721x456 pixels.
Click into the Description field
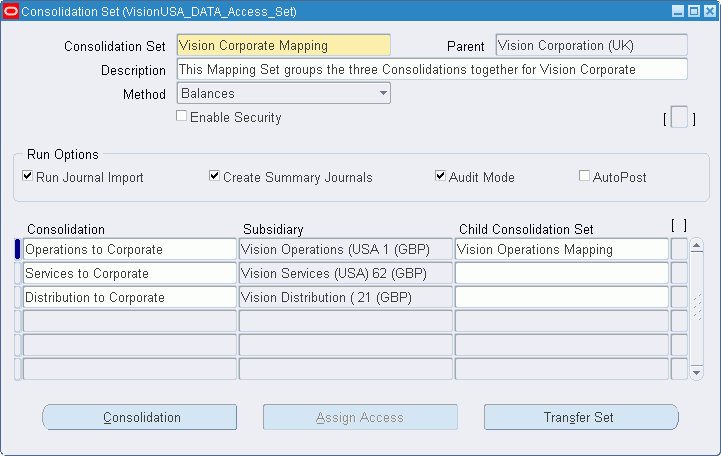click(x=432, y=69)
